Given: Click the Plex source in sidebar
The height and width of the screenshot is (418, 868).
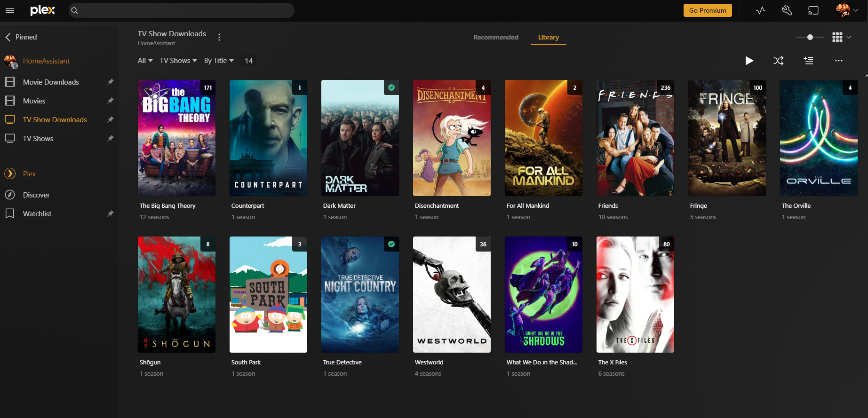Looking at the screenshot, I should pos(29,174).
